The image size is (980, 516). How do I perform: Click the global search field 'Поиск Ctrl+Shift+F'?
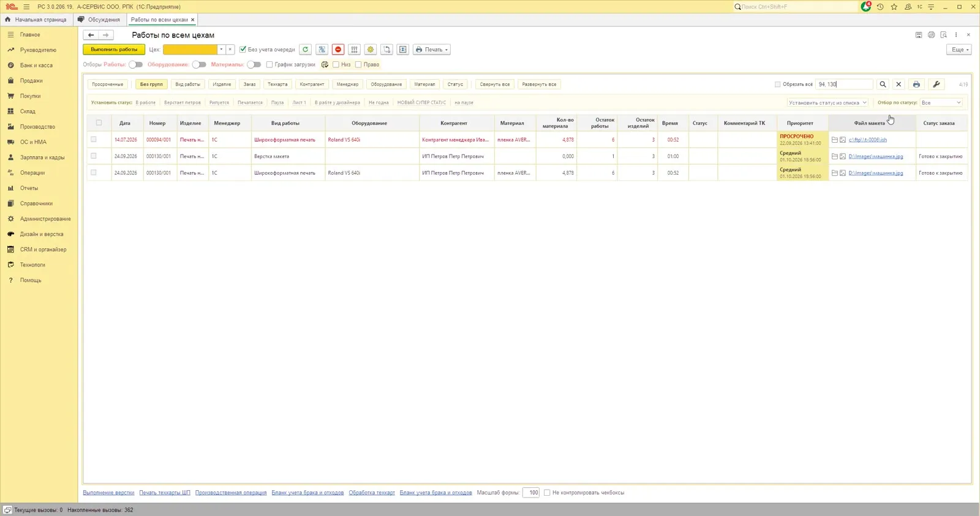coord(797,7)
